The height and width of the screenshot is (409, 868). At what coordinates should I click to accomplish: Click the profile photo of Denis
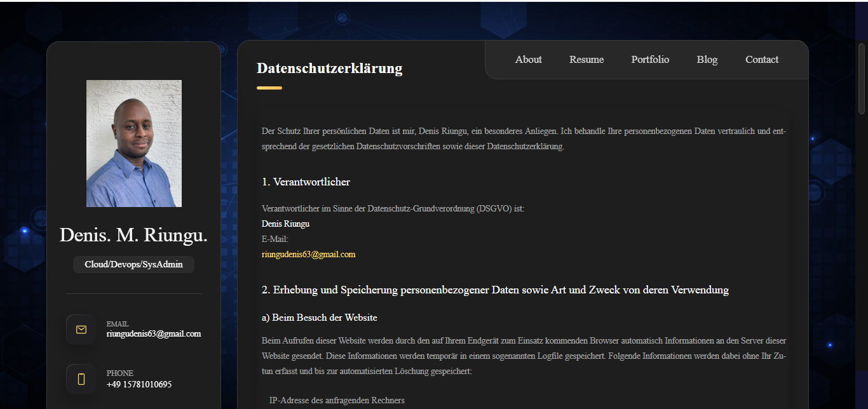point(134,144)
